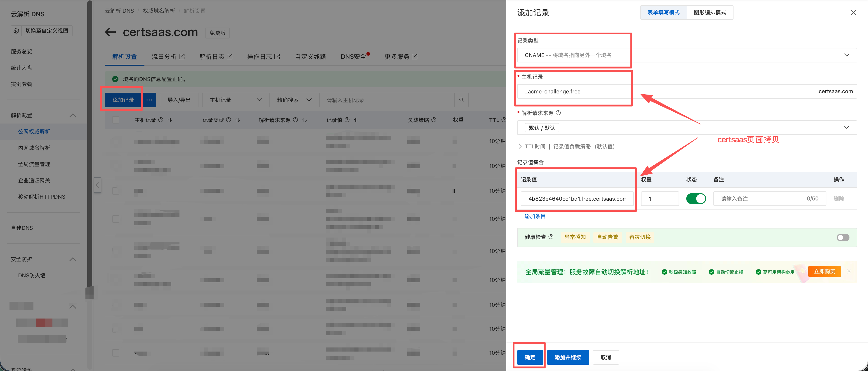Image resolution: width=868 pixels, height=371 pixels.
Task: Enable the 健康检查 switch
Action: click(x=843, y=238)
